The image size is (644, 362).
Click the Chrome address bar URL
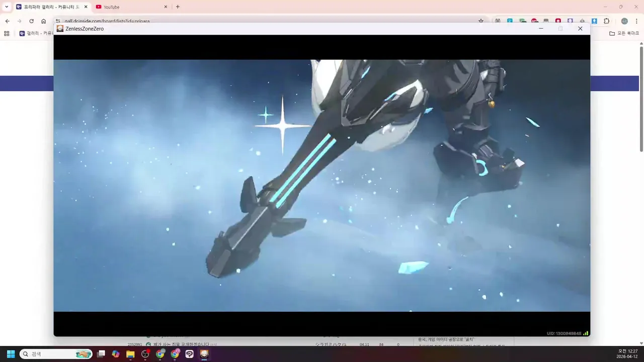point(107,21)
